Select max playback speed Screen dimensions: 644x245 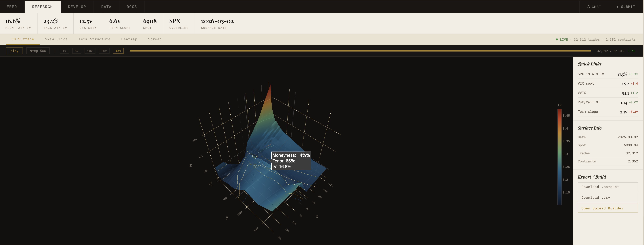tap(118, 51)
